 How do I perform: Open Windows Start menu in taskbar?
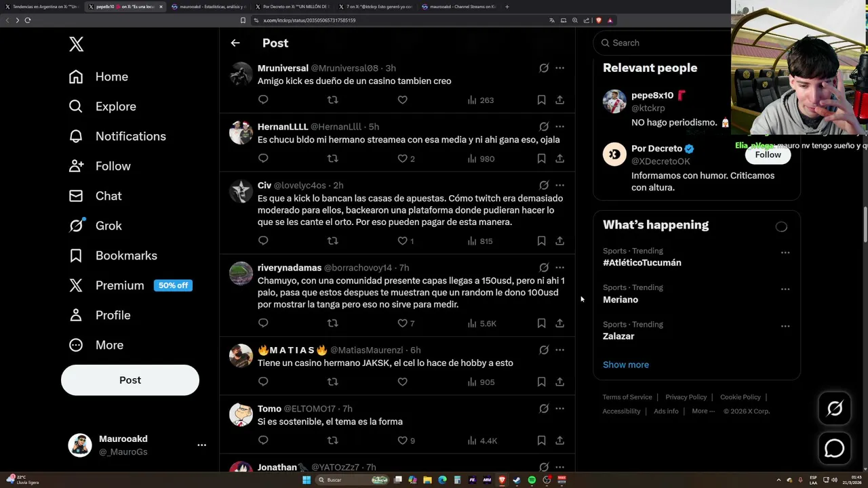click(307, 480)
